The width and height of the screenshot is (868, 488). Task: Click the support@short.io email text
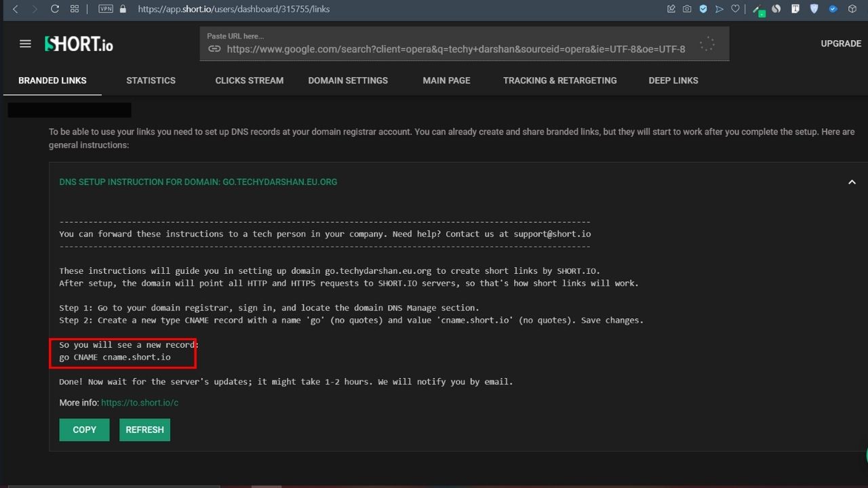552,234
